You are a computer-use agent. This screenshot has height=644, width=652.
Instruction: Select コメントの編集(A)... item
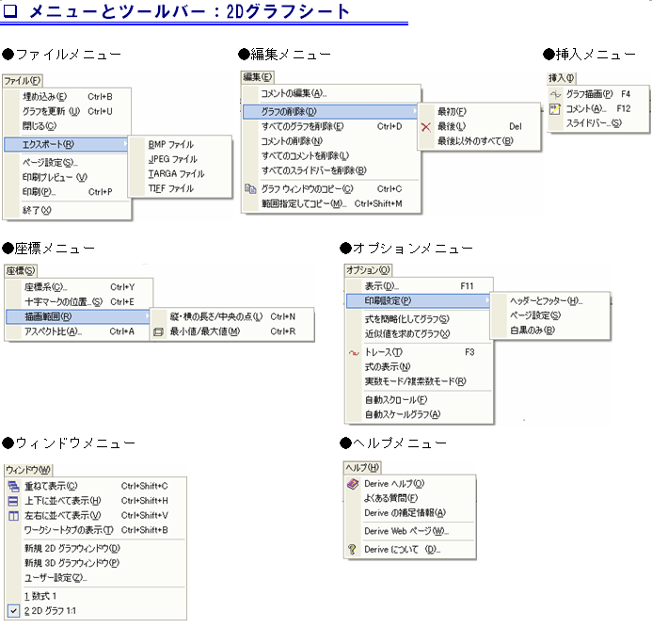pyautogui.click(x=331, y=93)
